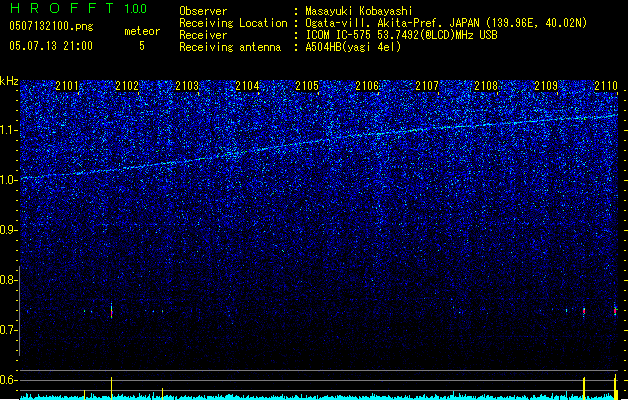Click the 2108 time marker
The image size is (629, 400).
coord(486,86)
